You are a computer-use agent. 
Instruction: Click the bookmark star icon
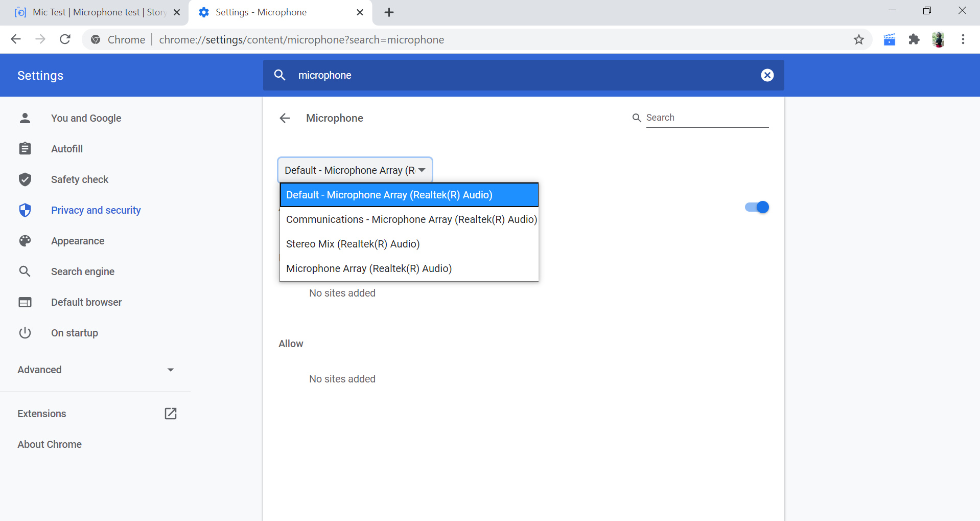pos(859,40)
